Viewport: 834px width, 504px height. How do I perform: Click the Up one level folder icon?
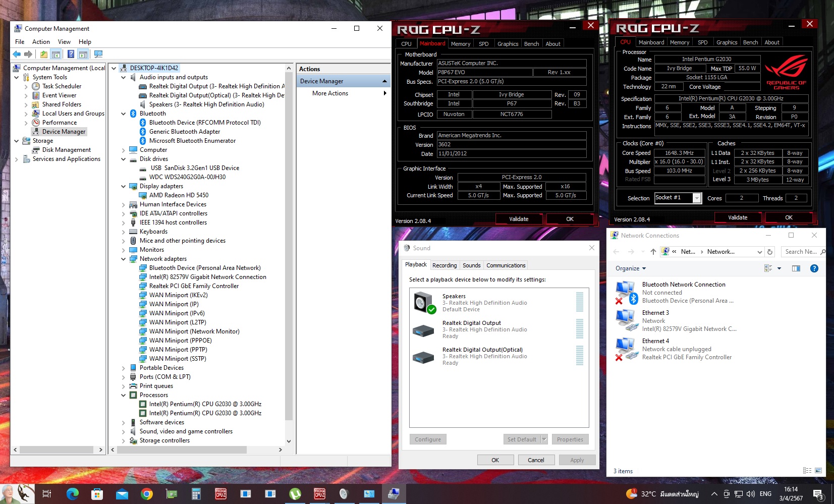(x=44, y=54)
